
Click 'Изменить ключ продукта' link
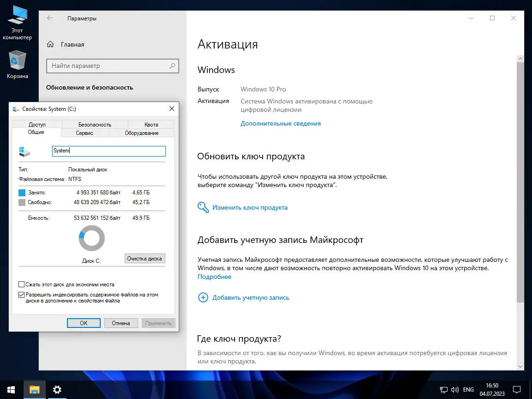pyautogui.click(x=250, y=207)
